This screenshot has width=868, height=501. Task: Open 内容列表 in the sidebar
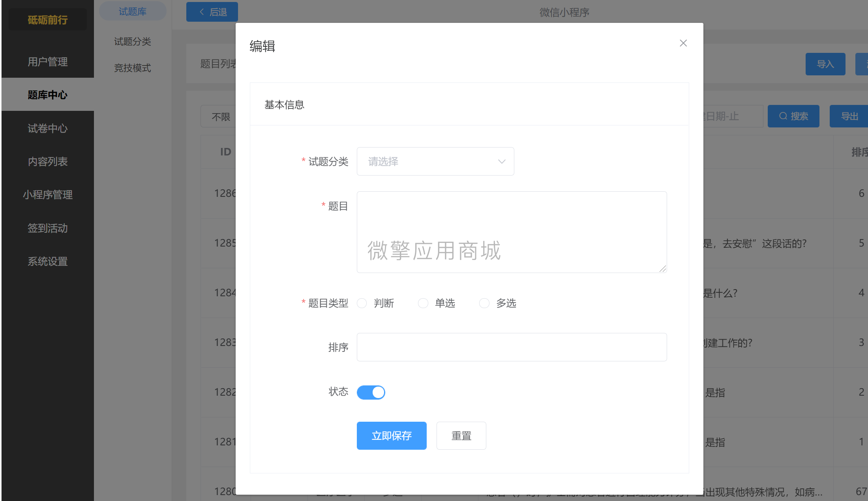pyautogui.click(x=48, y=161)
